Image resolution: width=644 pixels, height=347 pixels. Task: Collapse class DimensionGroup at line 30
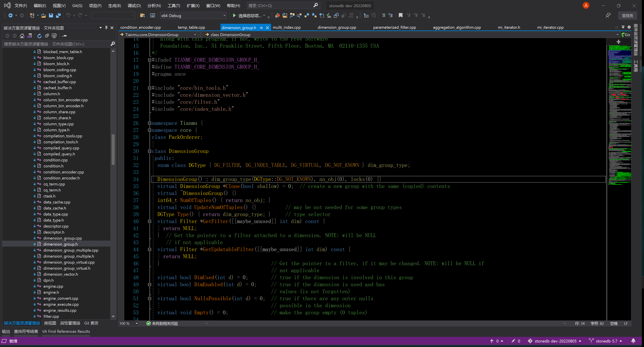(149, 151)
